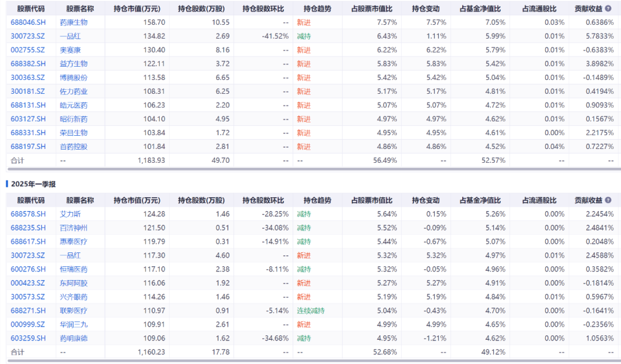621x364 pixels.
Task: Open stock code 300181.SZ link
Action: click(x=28, y=91)
